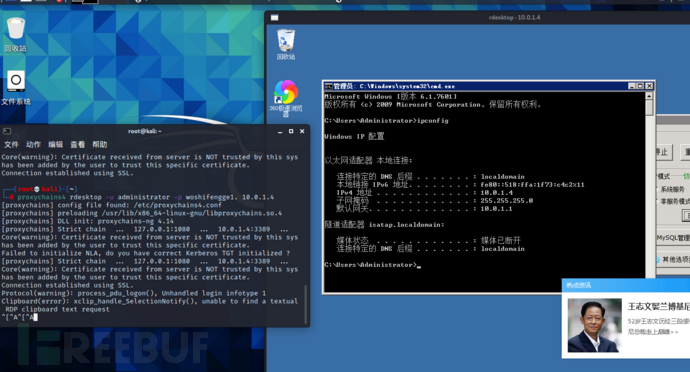Select the 非服务模式 radio option

coord(674,201)
